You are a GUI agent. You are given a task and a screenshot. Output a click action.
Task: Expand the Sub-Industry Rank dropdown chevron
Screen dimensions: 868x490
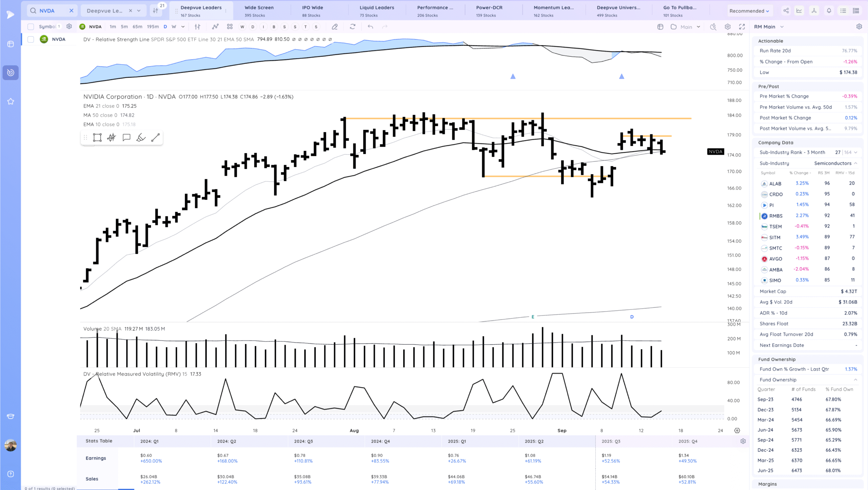click(856, 152)
